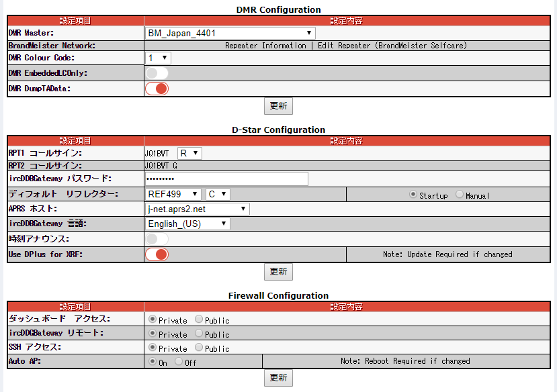Click the Repeater Information link

[x=265, y=46]
